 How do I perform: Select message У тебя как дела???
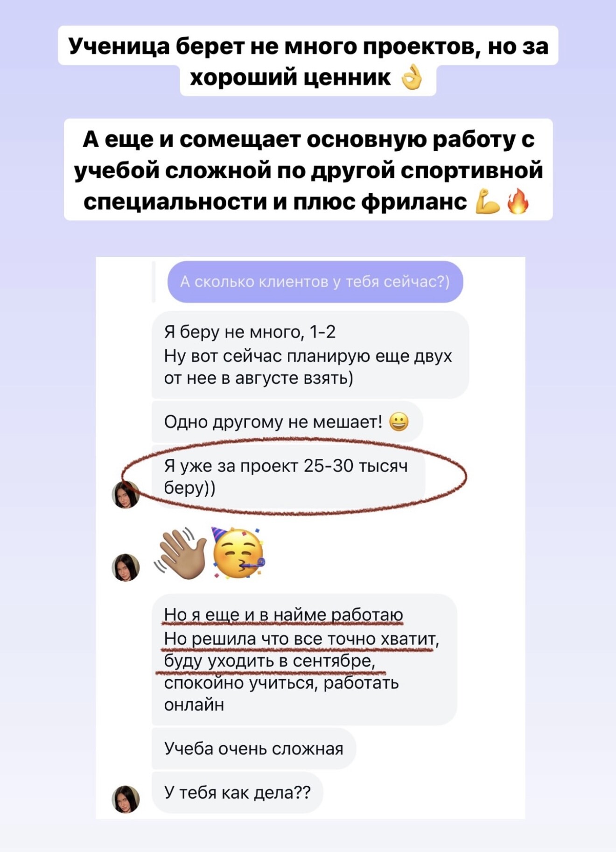[238, 792]
